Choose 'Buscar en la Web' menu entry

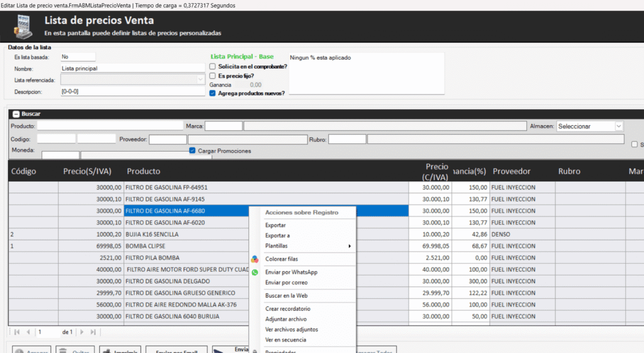[x=286, y=295]
